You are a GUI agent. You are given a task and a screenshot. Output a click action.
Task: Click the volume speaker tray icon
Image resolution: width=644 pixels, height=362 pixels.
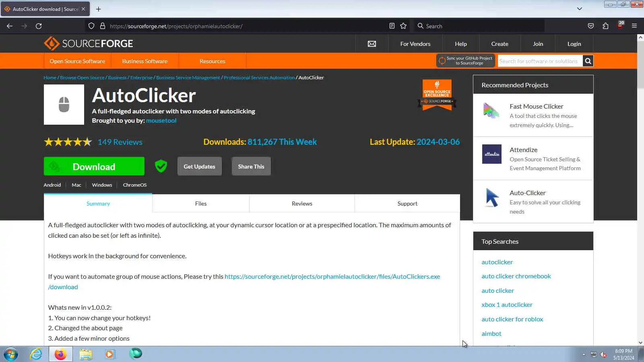pos(603,354)
